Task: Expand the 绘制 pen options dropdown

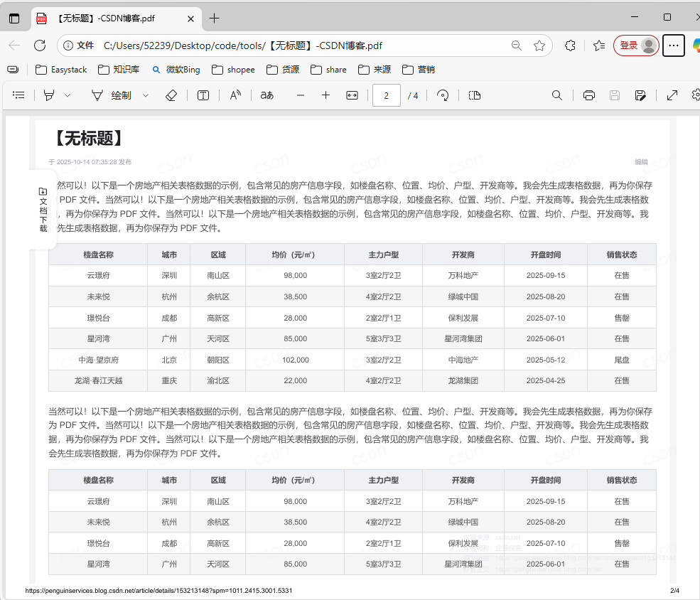Action: tap(146, 95)
